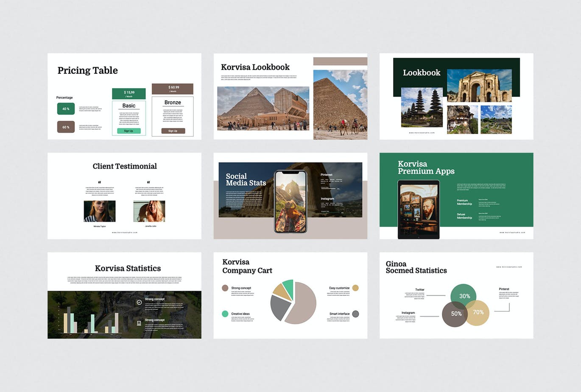Select the Easy customize legend label
Screen dimensions: 581x392
(339, 288)
